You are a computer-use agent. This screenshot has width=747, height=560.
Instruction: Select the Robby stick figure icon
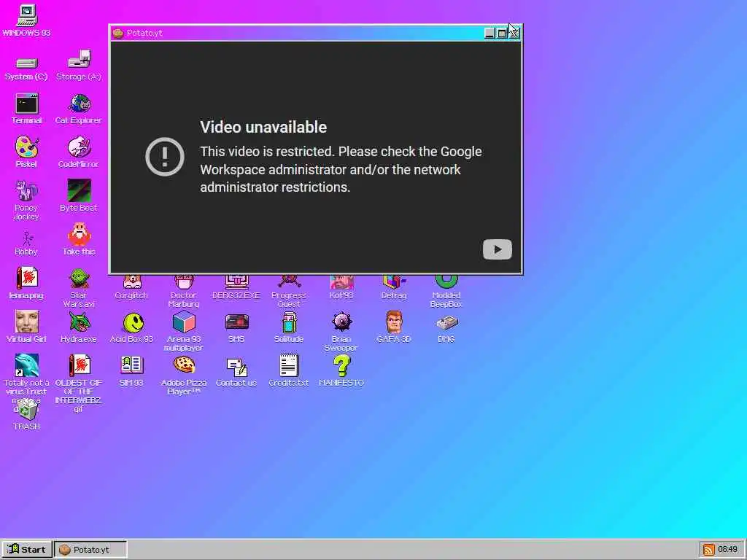[x=27, y=238]
